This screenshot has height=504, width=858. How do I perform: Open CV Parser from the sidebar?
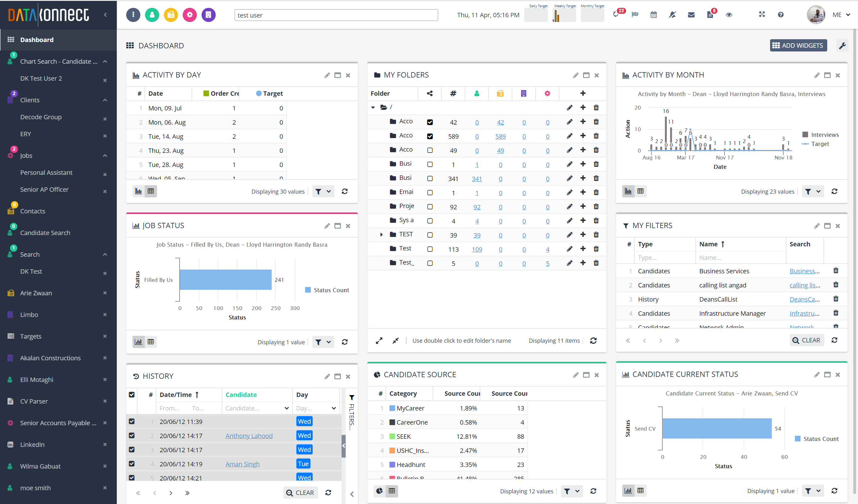point(34,401)
